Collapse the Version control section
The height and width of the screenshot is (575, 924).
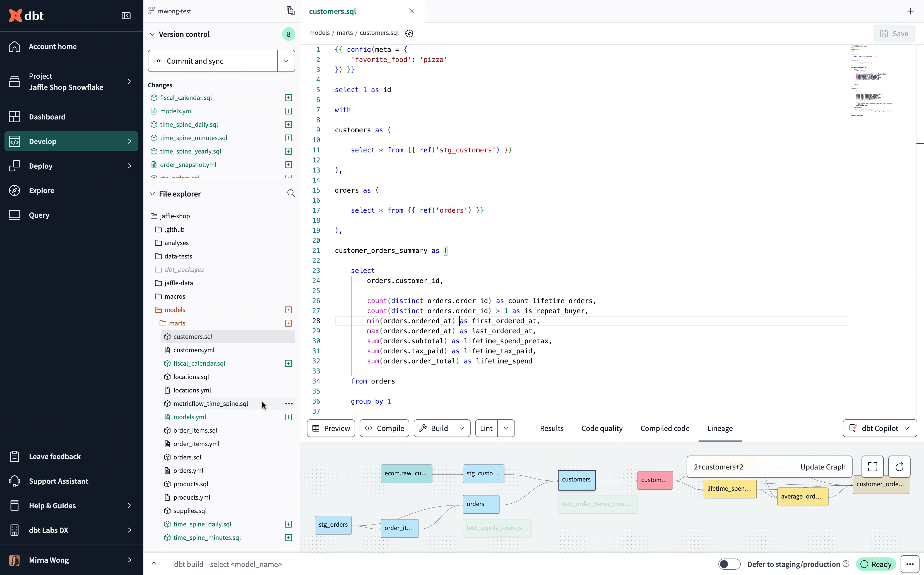pos(152,34)
